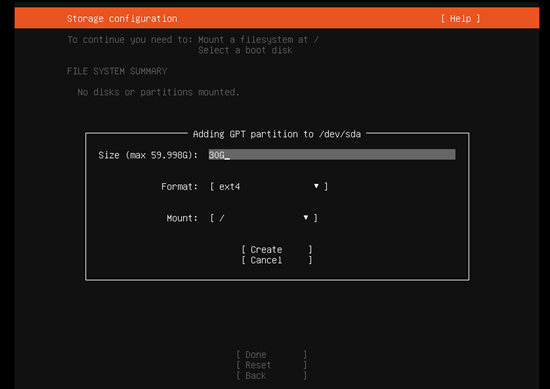Create the new GPT partition

(x=276, y=249)
